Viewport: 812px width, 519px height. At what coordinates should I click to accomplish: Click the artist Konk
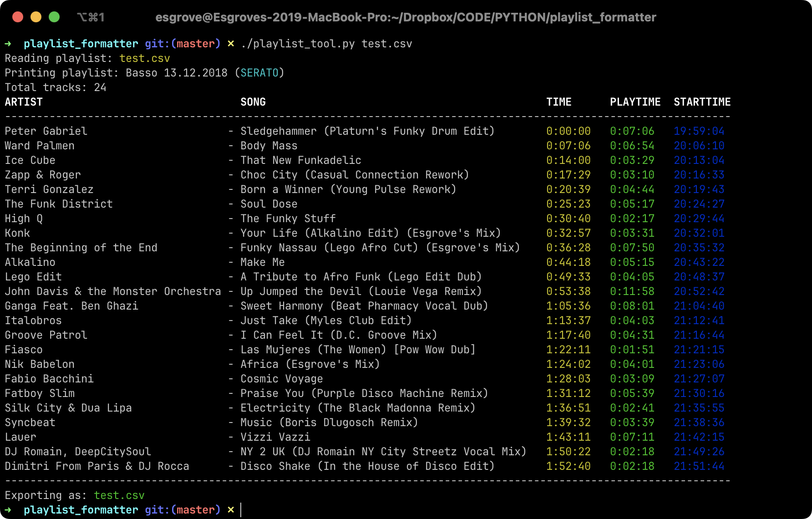click(x=17, y=233)
